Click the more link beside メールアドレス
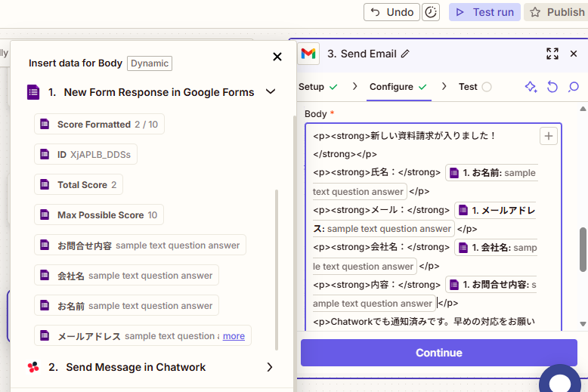The image size is (588, 392). coord(234,336)
